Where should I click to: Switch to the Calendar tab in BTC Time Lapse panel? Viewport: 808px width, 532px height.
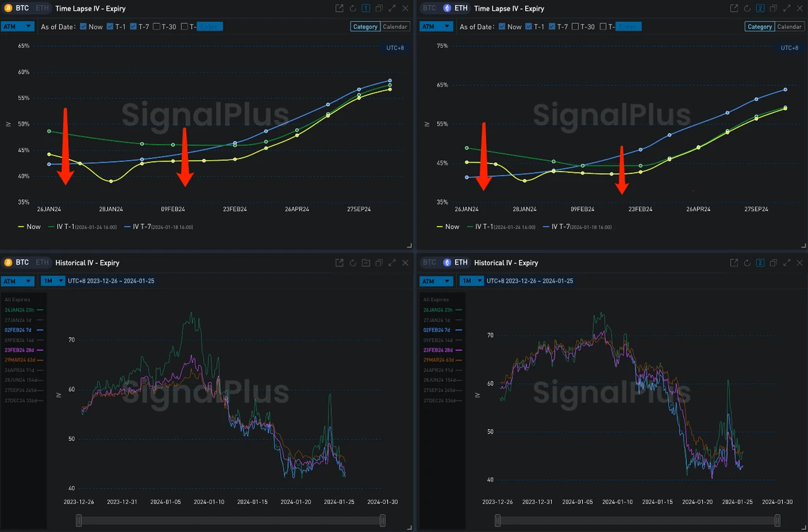click(x=395, y=27)
